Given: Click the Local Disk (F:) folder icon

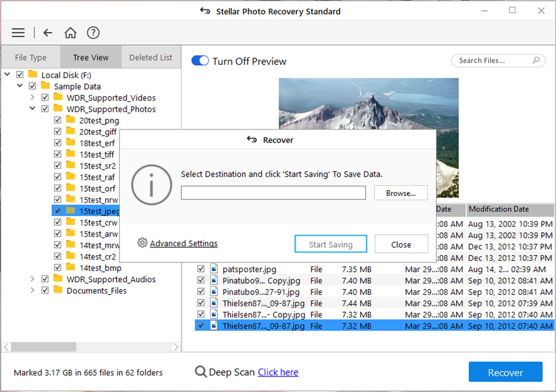Looking at the screenshot, I should 33,74.
